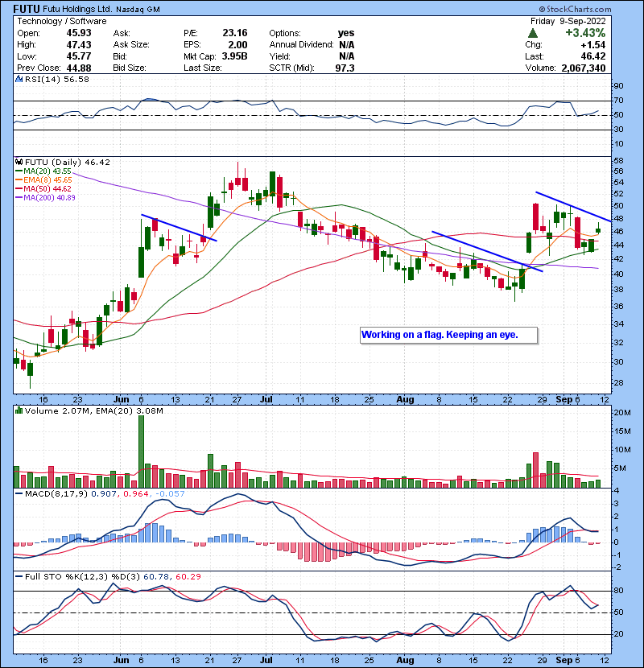Click the Nasdaq GM exchange label
Image resolution: width=644 pixels, height=668 pixels.
coord(138,10)
